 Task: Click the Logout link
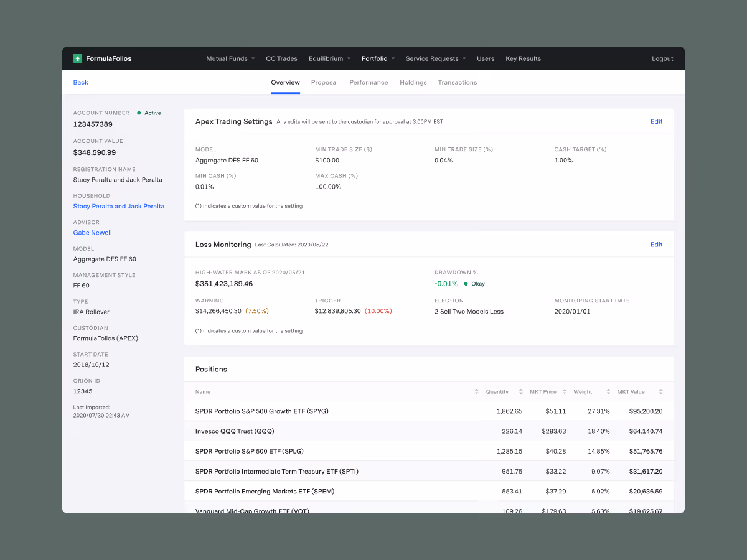tap(662, 58)
